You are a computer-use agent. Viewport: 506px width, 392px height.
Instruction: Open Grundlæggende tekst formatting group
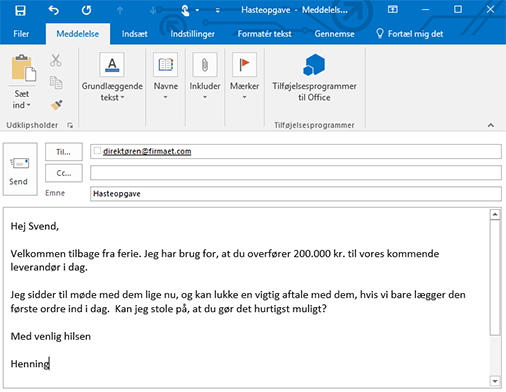tap(112, 77)
